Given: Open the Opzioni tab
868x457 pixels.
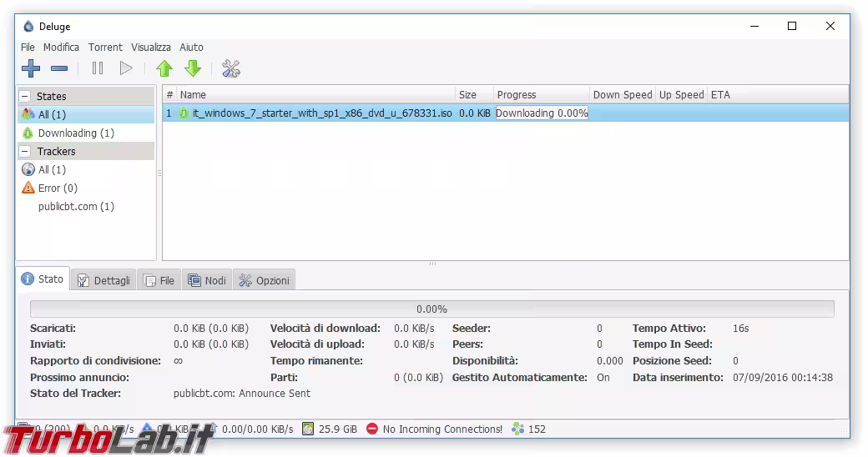Looking at the screenshot, I should click(x=264, y=280).
